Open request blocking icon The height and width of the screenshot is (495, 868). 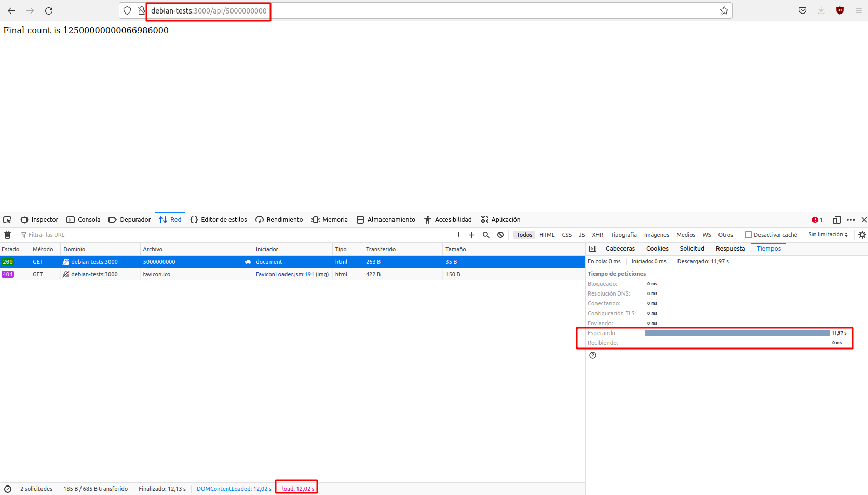tap(500, 235)
